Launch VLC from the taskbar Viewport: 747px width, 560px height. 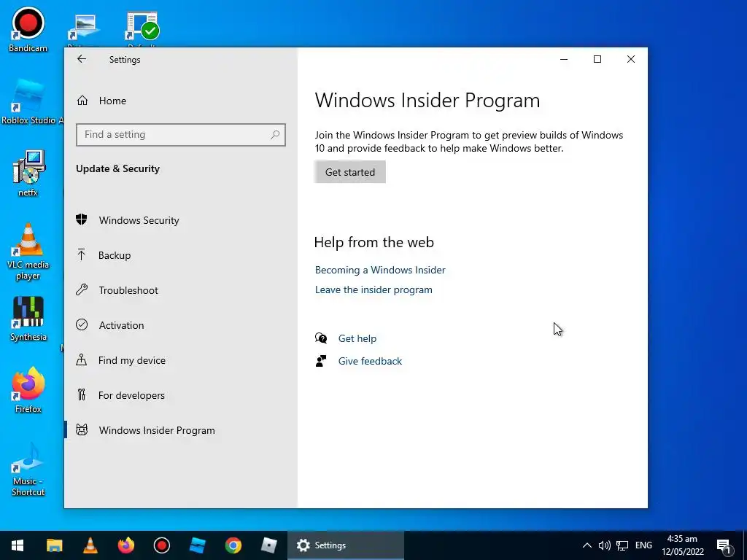90,545
